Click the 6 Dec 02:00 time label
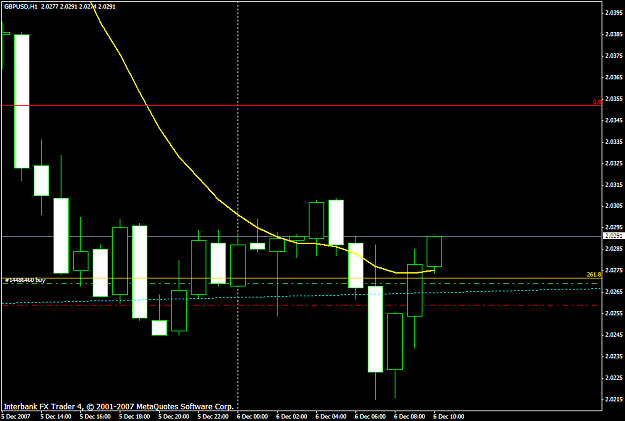The image size is (625, 421). pos(292,417)
